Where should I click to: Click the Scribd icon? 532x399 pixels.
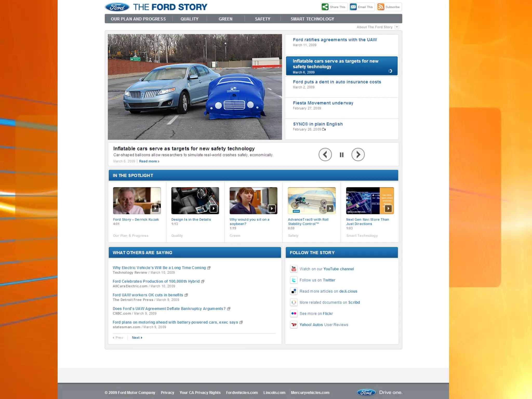point(294,302)
